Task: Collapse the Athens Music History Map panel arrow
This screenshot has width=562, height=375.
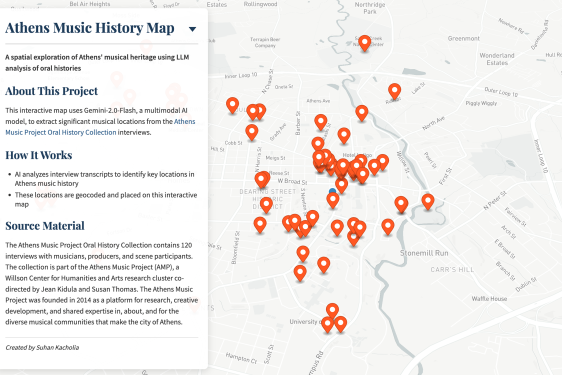Action: pyautogui.click(x=192, y=29)
